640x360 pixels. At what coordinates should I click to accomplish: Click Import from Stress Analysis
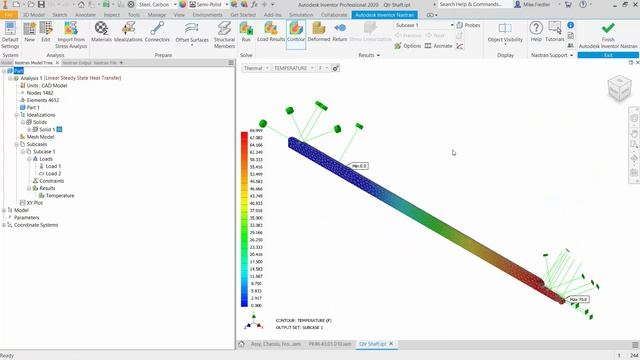pos(71,35)
